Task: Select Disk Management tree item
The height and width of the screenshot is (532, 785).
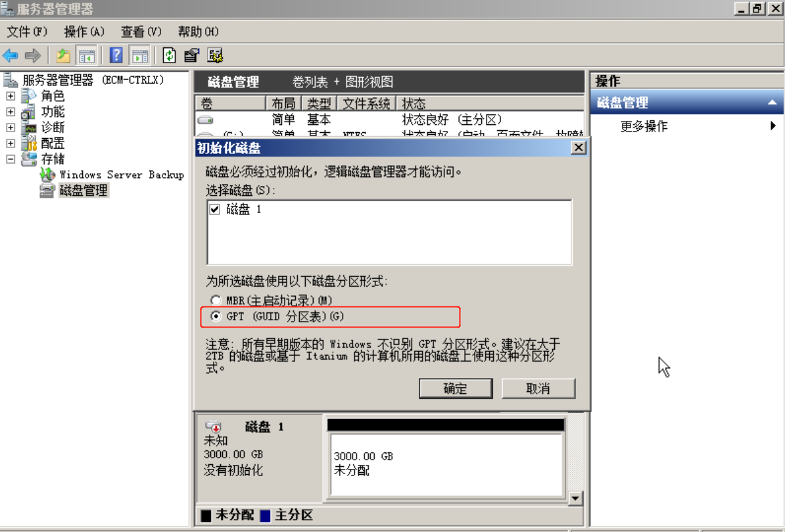Action: pyautogui.click(x=83, y=190)
